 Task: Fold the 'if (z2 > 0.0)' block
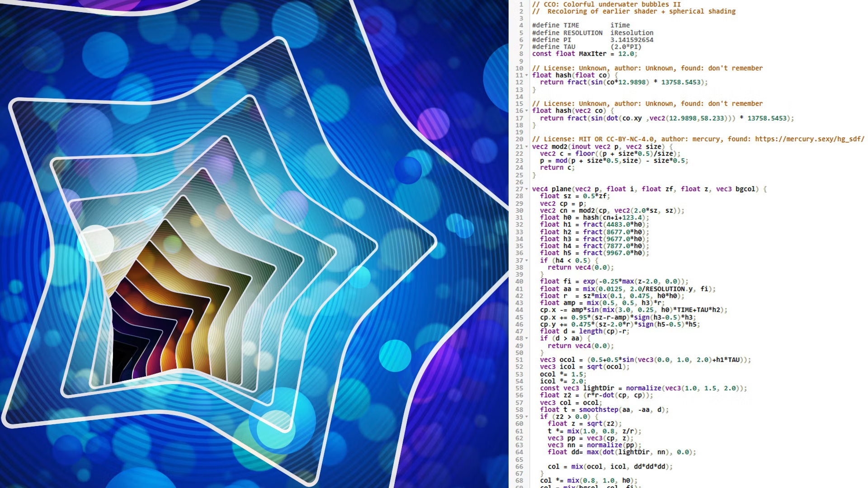tap(527, 417)
